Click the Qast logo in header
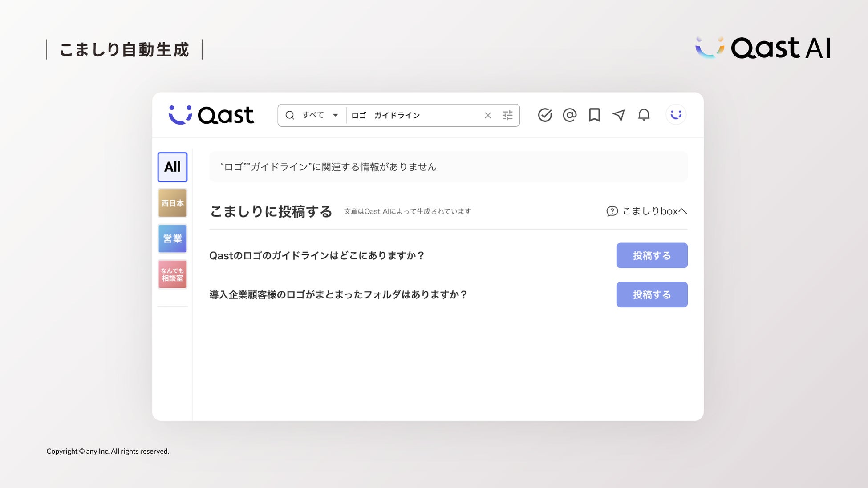The width and height of the screenshot is (868, 488). (211, 115)
